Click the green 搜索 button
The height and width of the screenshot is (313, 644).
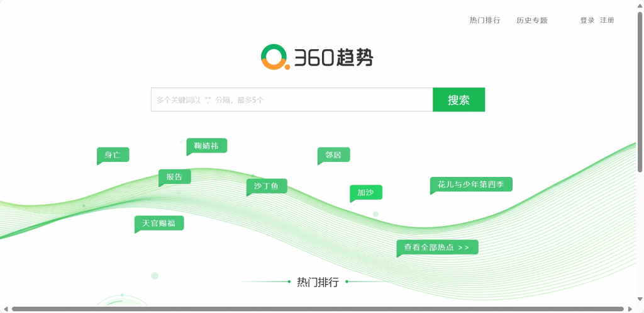458,100
